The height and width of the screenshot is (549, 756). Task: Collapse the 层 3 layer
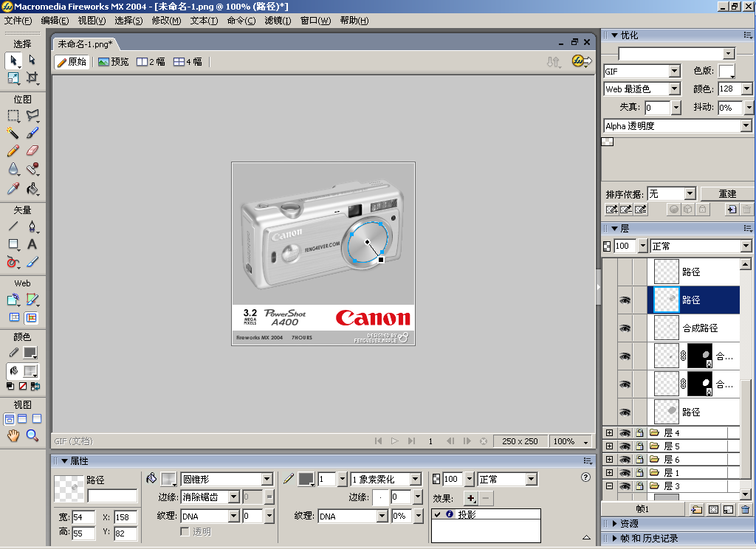tap(609, 486)
